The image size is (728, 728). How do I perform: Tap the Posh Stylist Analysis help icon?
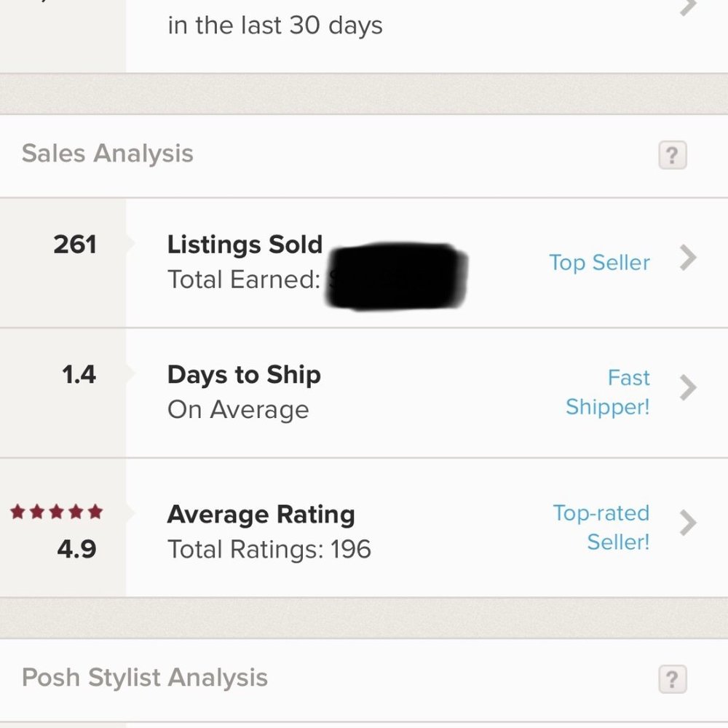[672, 679]
